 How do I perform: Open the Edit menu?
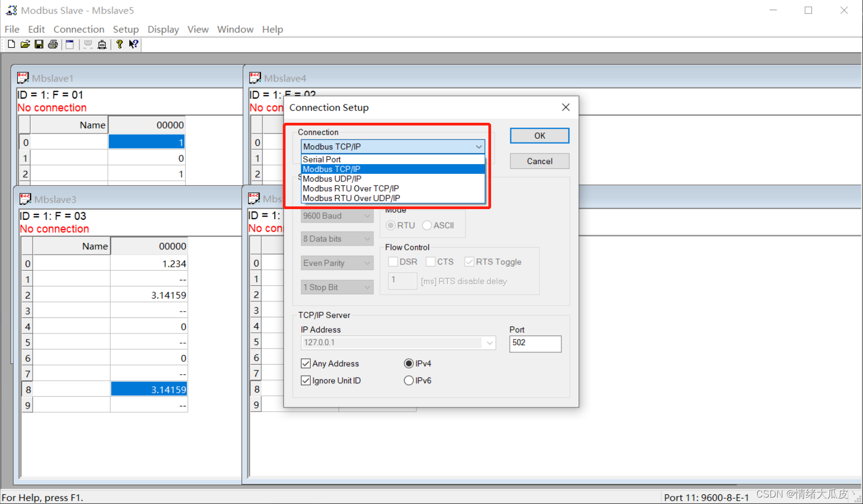[36, 29]
